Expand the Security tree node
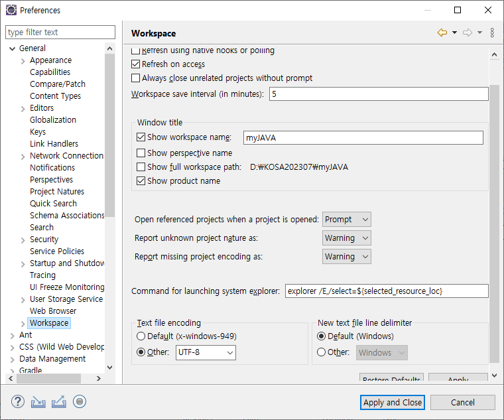Screen dimensions: 504x420 23,240
